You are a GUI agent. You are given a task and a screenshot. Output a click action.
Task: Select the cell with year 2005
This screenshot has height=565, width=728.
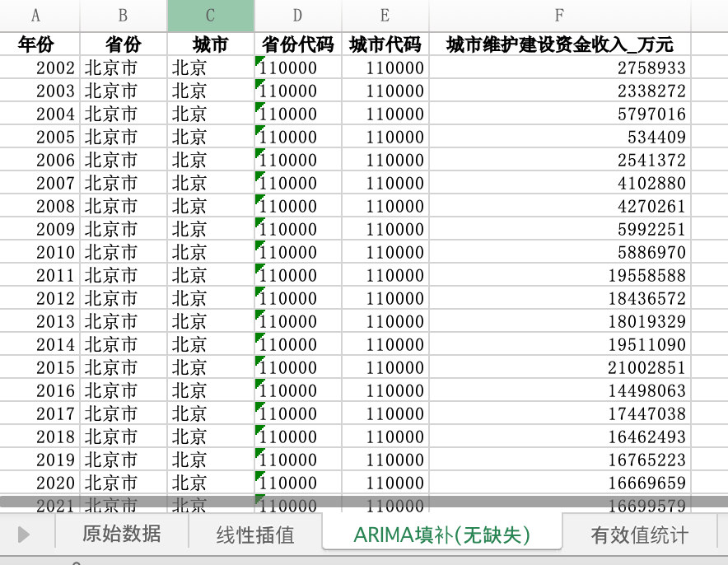pos(40,137)
